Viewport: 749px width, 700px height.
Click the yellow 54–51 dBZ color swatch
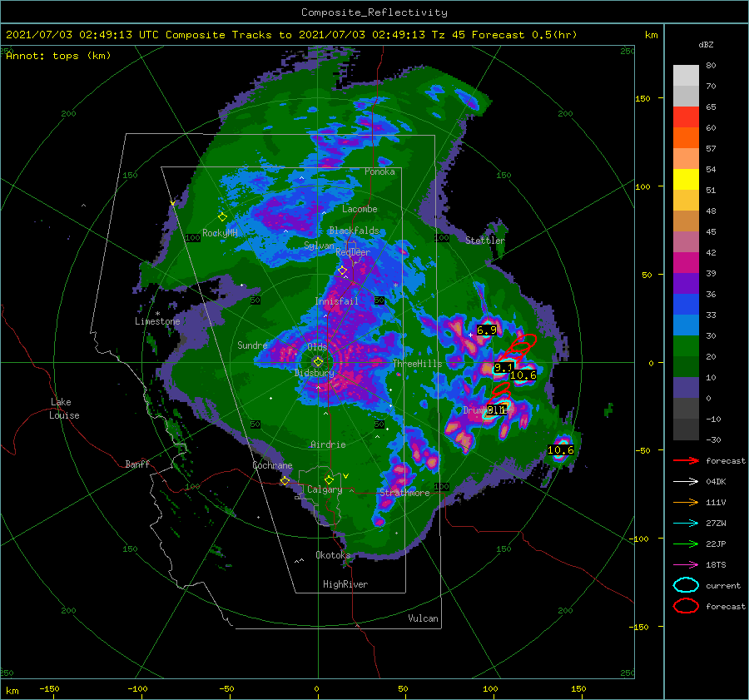pyautogui.click(x=686, y=180)
